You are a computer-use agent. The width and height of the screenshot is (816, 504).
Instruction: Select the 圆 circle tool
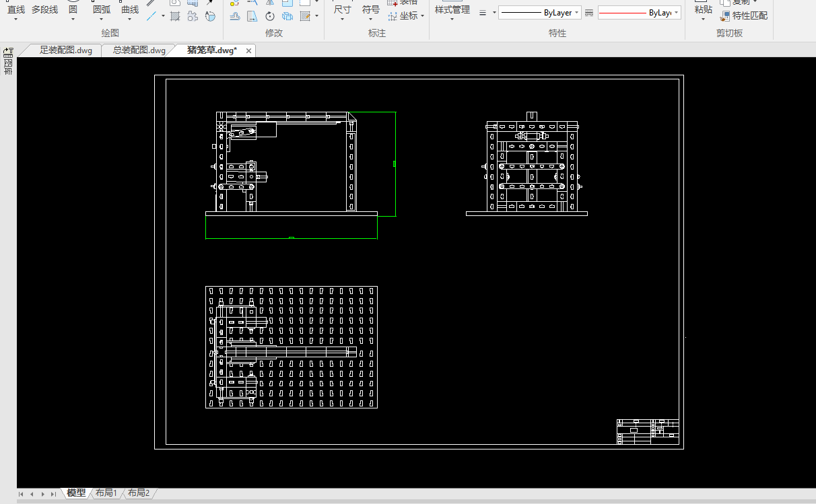pos(73,9)
